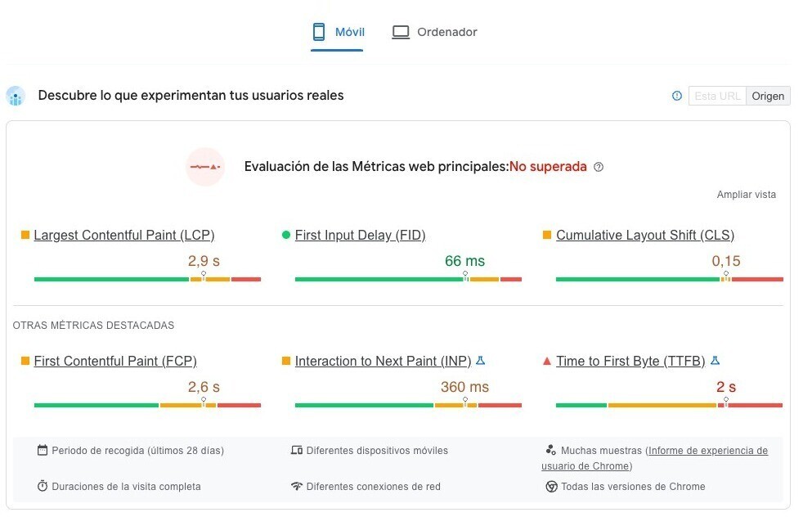812x526 pixels.
Task: Open help icon next to No superada
Action: 598,167
